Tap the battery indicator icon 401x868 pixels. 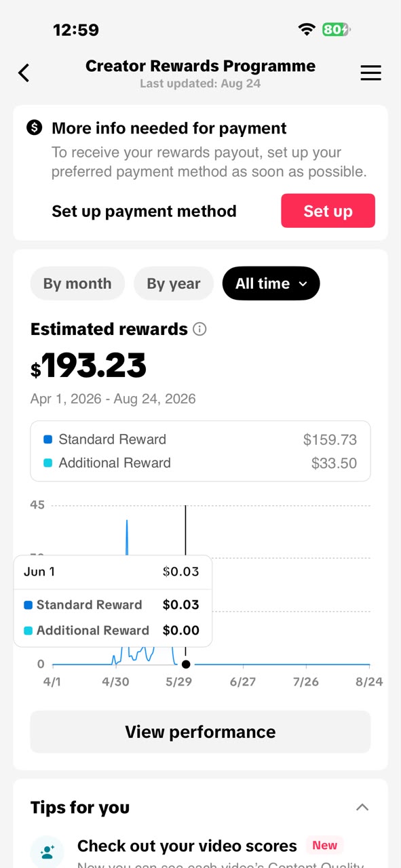pyautogui.click(x=337, y=29)
